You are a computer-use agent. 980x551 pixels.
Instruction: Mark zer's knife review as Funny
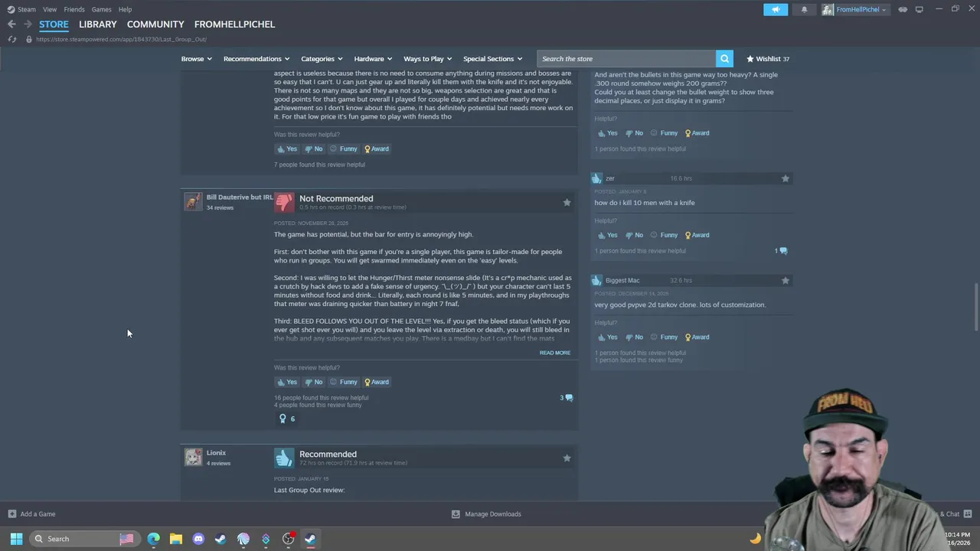(x=665, y=235)
